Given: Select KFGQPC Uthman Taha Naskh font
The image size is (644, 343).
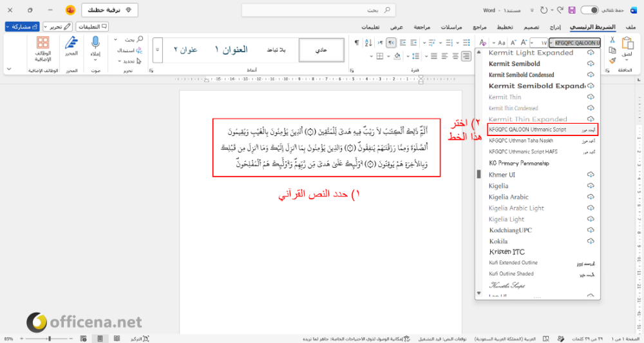Looking at the screenshot, I should pyautogui.click(x=542, y=141).
